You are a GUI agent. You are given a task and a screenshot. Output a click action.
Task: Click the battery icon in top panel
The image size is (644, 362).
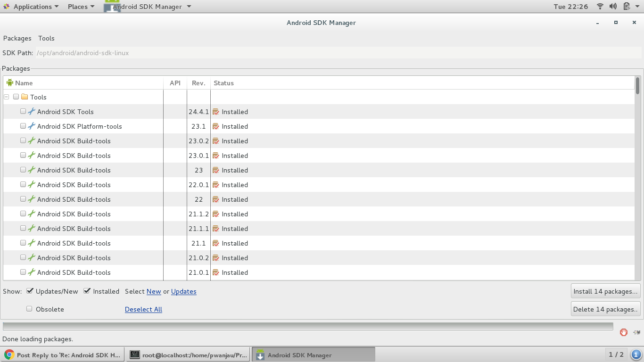627,7
